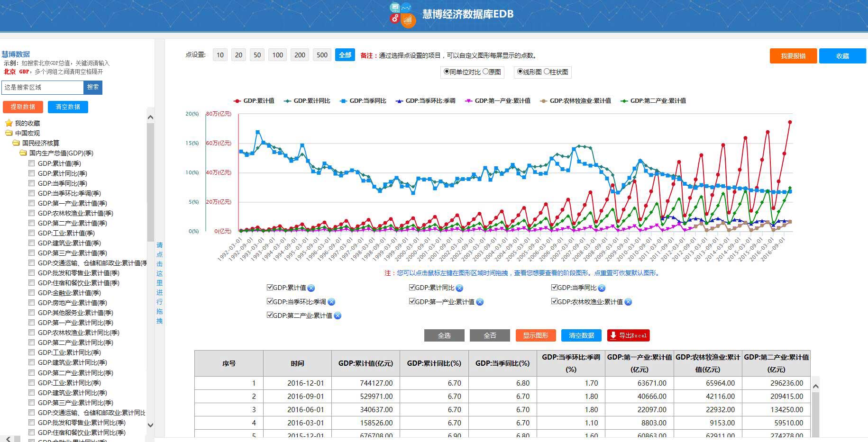Collapse the 国民经济核算 folder node

(x=16, y=143)
